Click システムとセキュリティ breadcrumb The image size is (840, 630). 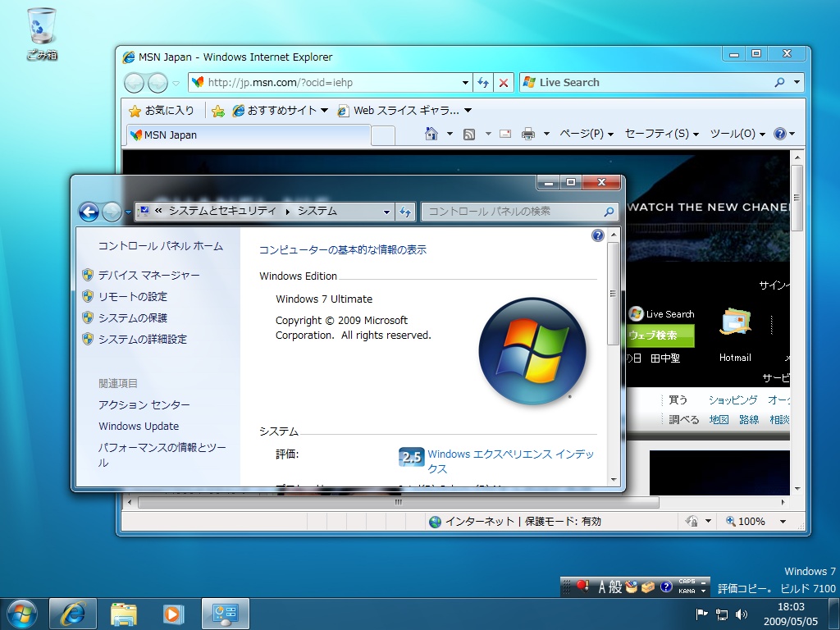point(222,211)
